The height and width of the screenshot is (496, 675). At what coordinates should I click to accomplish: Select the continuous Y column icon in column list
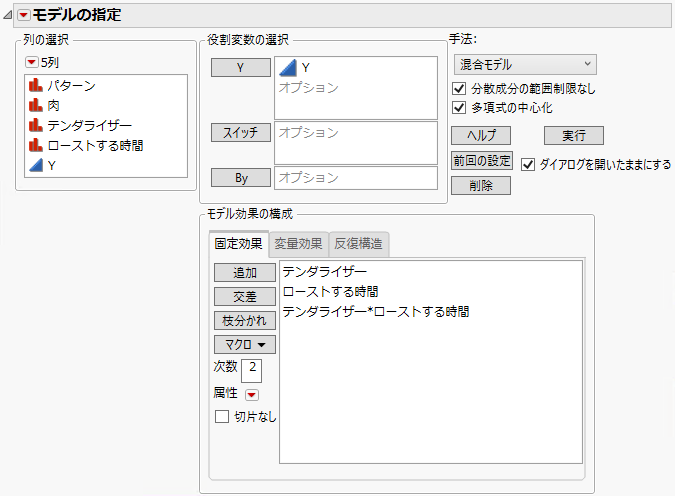36,166
